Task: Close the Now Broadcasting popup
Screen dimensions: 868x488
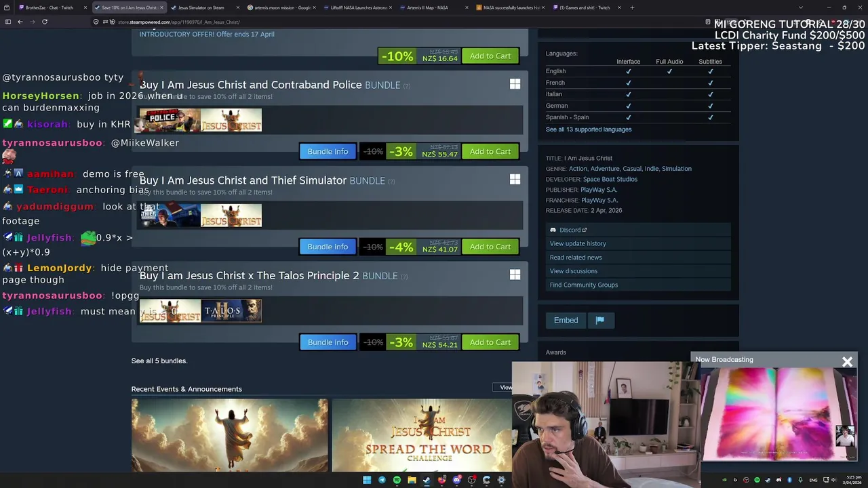Action: [x=847, y=362]
